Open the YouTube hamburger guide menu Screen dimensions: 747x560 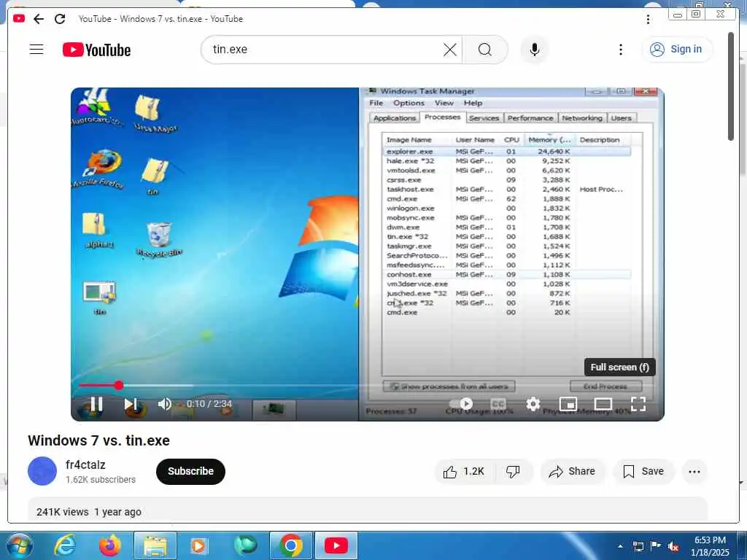(36, 49)
